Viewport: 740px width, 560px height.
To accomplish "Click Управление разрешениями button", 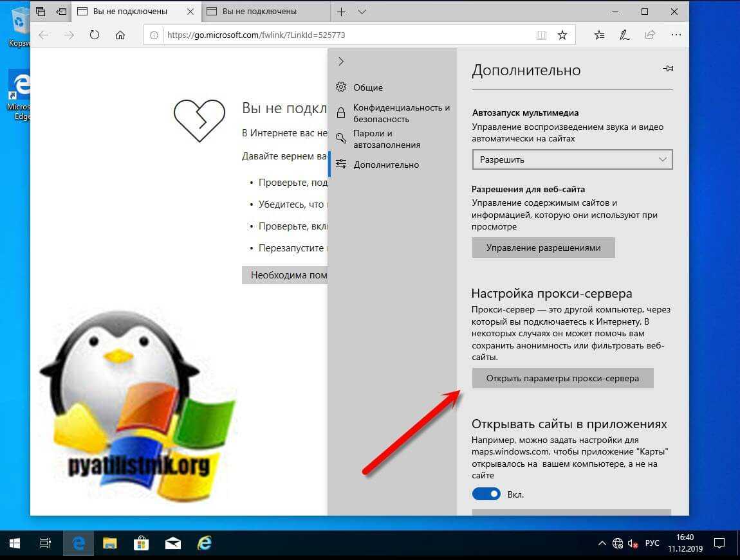I will tap(543, 248).
